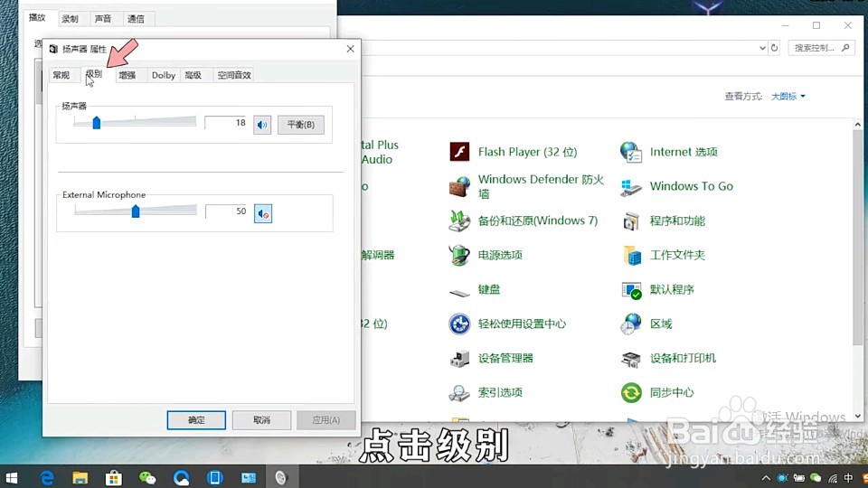The width and height of the screenshot is (868, 488).
Task: Open 索引选项 icon
Action: (459, 393)
